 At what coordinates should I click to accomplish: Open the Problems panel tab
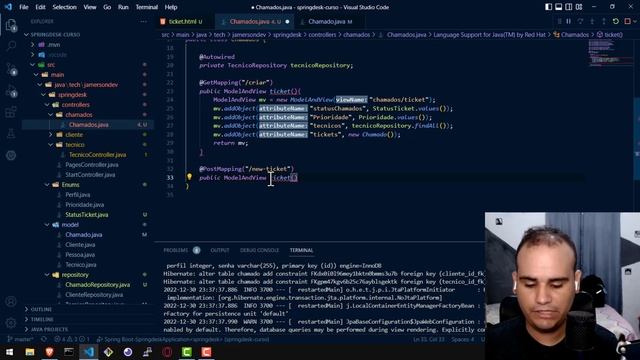tap(176, 250)
